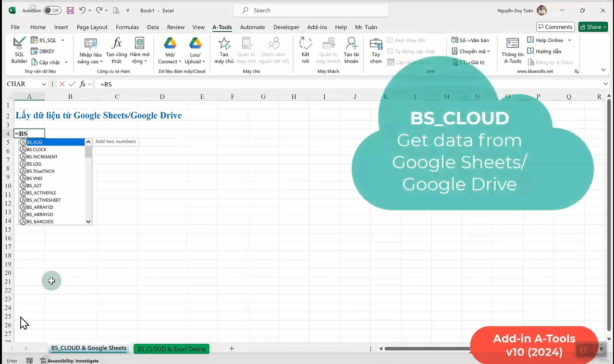Open Tùy chọn options
The image size is (614, 364).
tap(376, 50)
